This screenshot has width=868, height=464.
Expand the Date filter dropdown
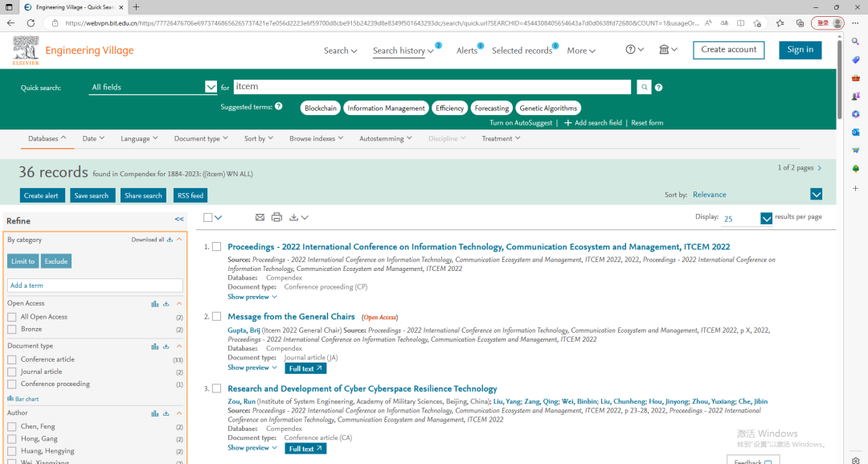(x=93, y=138)
